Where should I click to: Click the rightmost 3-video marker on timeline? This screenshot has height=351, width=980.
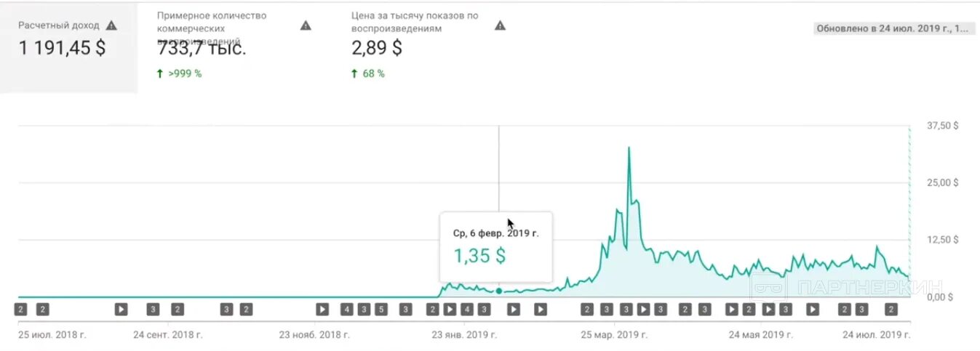coord(861,310)
